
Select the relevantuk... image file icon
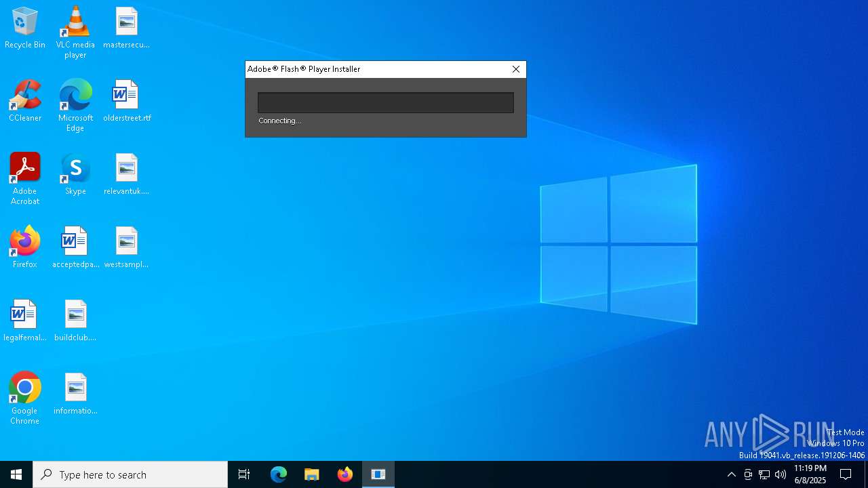click(x=126, y=175)
